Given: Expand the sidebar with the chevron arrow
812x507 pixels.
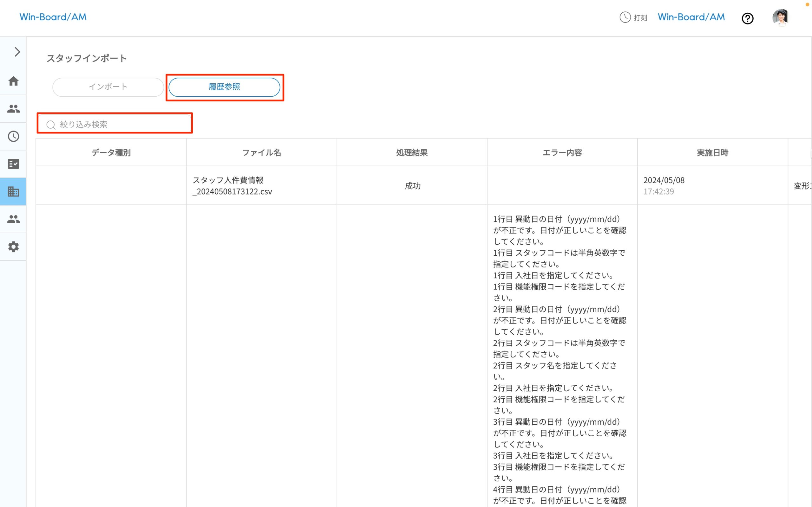Looking at the screenshot, I should coord(16,52).
